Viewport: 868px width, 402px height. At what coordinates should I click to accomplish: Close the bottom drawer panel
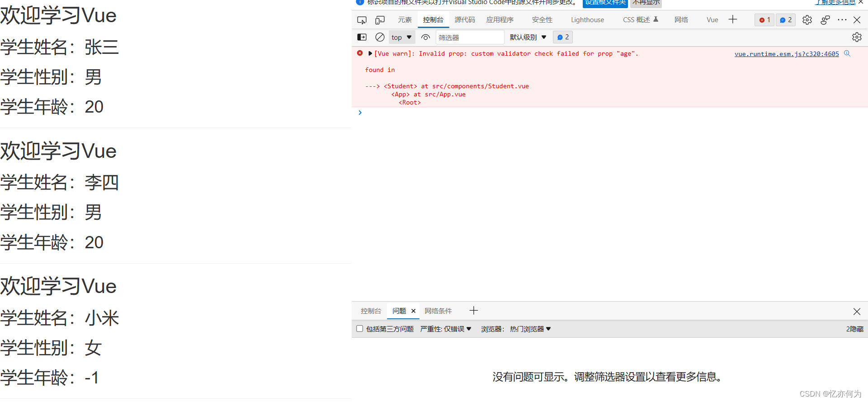[857, 312]
